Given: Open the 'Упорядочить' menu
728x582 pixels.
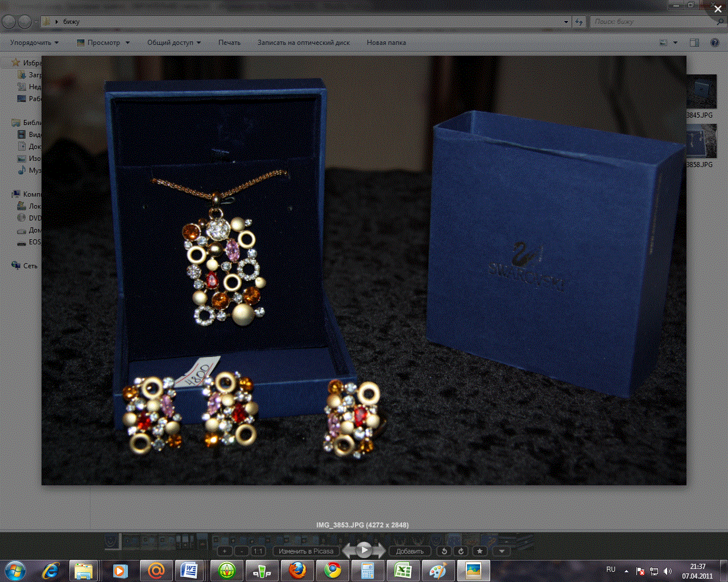Looking at the screenshot, I should click(34, 43).
